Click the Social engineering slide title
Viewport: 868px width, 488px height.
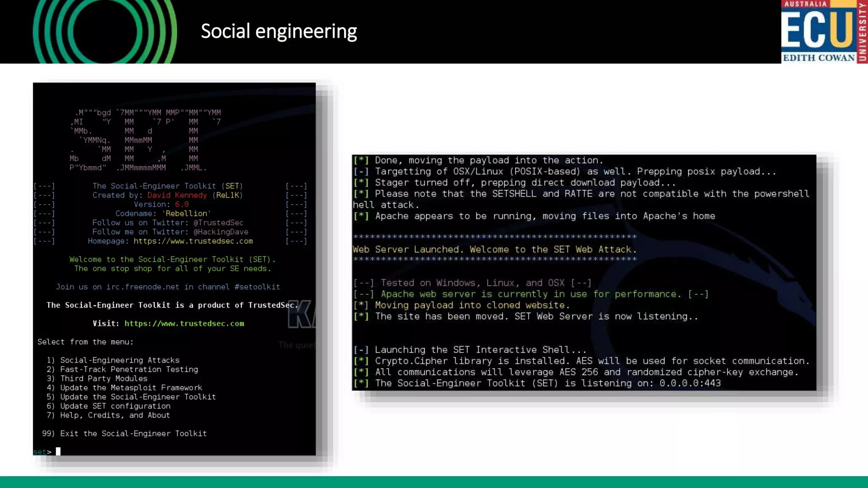point(278,31)
